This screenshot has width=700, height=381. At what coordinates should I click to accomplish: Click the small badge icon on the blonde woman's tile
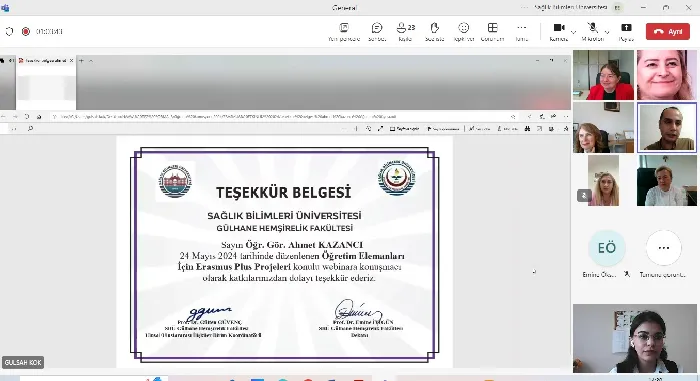point(584,195)
